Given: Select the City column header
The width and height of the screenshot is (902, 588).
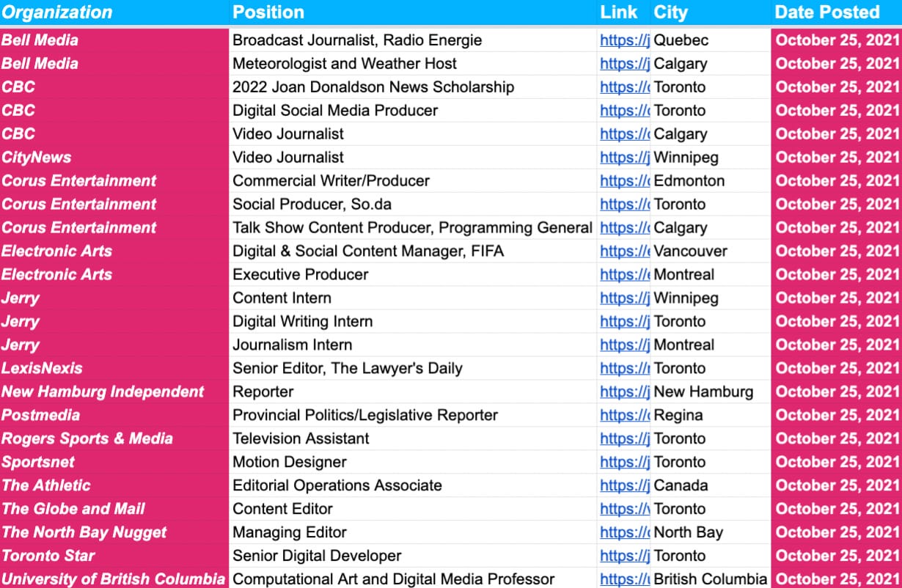Looking at the screenshot, I should [670, 12].
